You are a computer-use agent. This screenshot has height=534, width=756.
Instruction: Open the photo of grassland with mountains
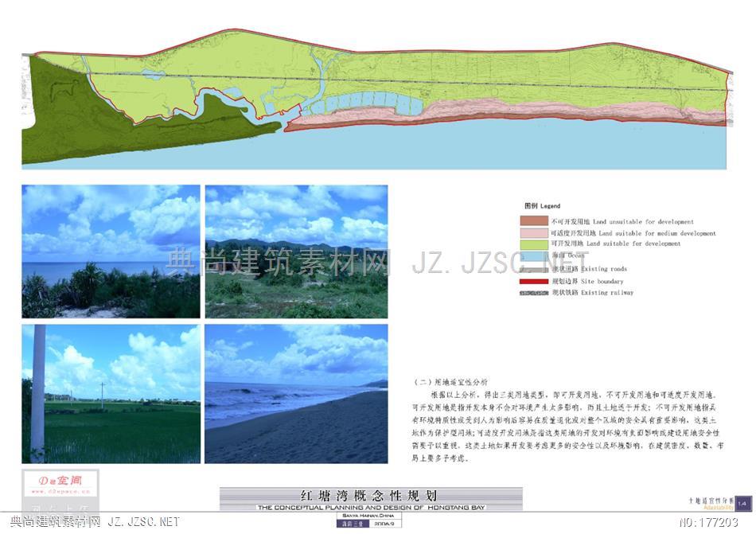[x=297, y=251]
